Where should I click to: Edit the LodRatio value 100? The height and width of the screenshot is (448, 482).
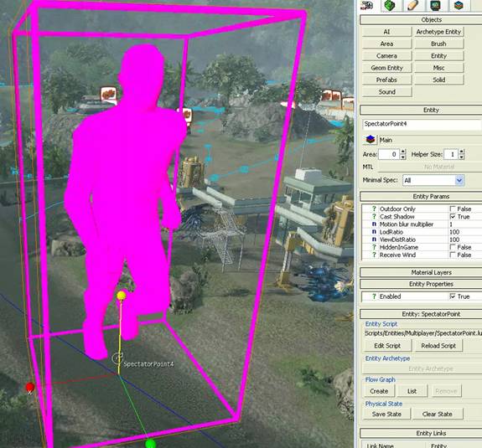[x=465, y=232]
